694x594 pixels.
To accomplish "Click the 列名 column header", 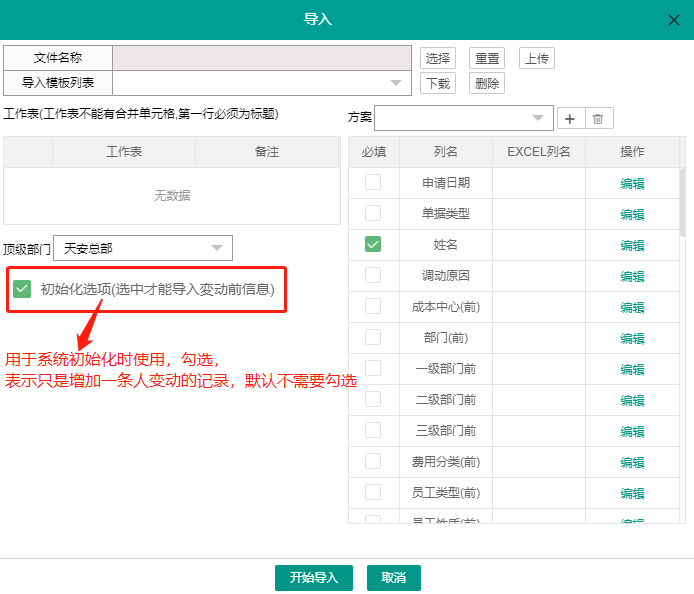I will pyautogui.click(x=445, y=152).
